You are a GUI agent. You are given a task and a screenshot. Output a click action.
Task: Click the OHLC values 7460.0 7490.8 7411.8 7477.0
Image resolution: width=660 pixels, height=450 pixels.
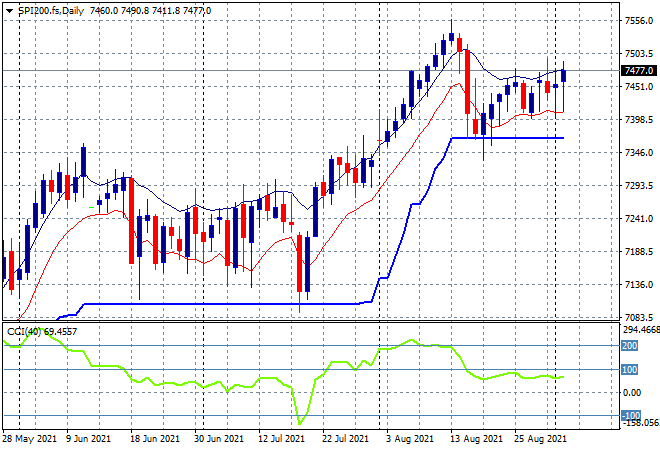151,11
